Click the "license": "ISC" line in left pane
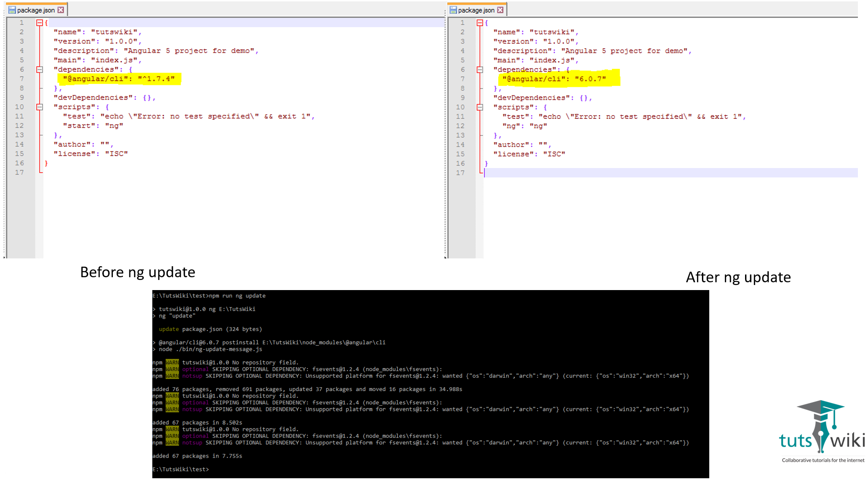This screenshot has height=481, width=868. (91, 154)
